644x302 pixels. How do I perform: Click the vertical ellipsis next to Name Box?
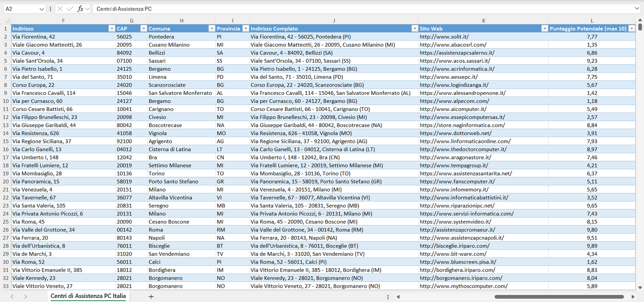(50, 8)
